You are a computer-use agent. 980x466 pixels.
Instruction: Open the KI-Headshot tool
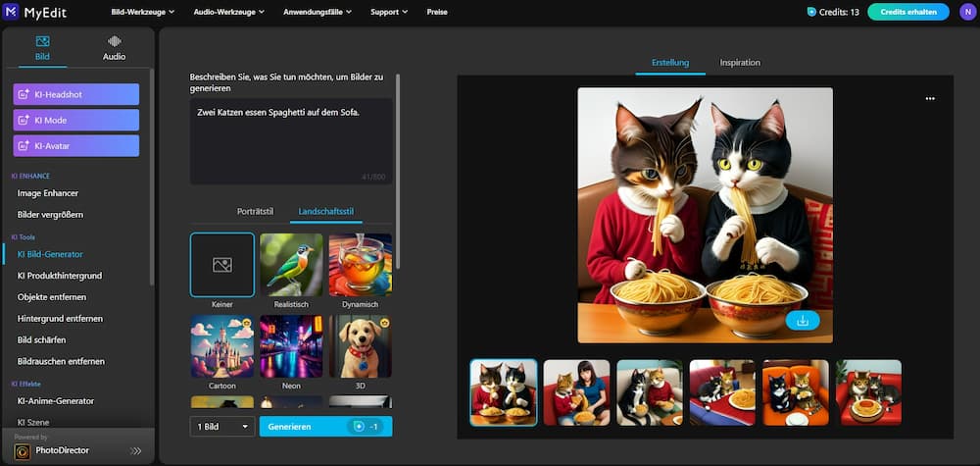76,94
